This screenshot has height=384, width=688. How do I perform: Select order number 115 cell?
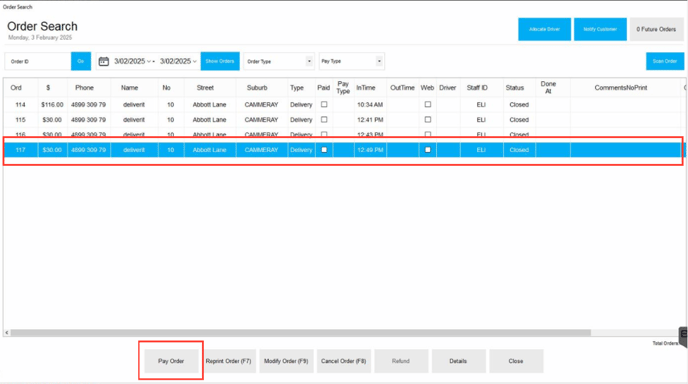pos(20,119)
